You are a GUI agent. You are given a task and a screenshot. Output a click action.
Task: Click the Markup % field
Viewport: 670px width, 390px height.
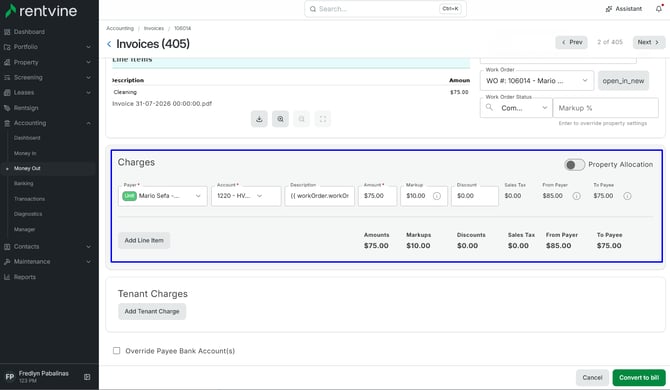click(605, 108)
